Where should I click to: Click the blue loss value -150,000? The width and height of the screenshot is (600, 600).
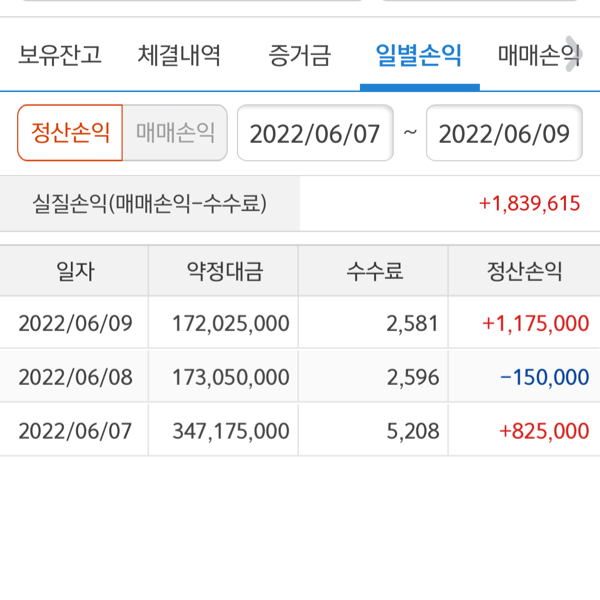pos(545,377)
